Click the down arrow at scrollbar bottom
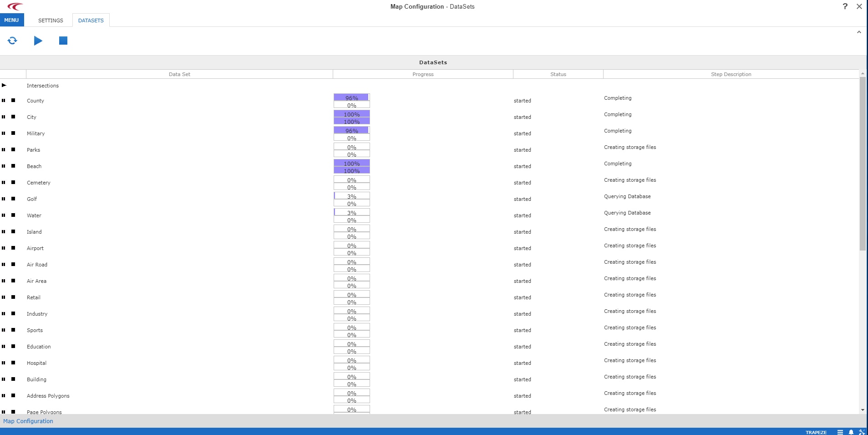 tap(863, 409)
